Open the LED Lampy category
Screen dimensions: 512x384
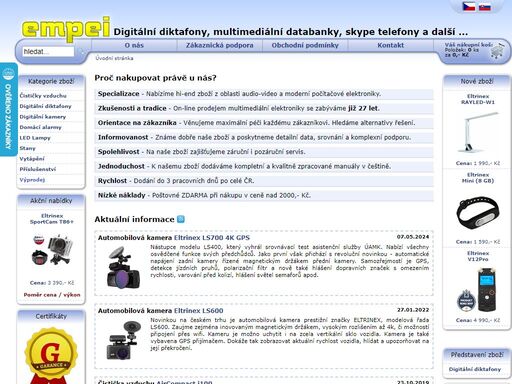(35, 138)
